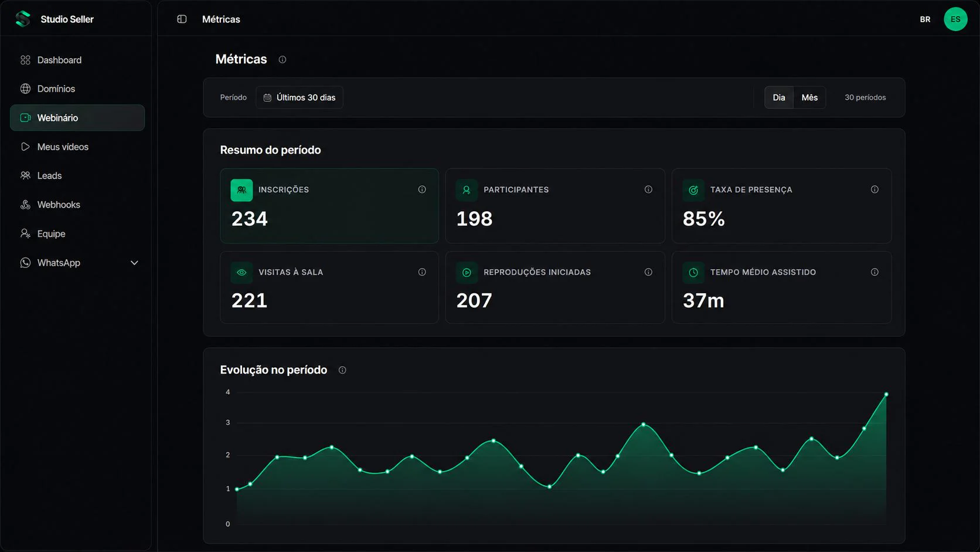
Task: Click info icon on Tempo Médio Assistido card
Action: [874, 272]
